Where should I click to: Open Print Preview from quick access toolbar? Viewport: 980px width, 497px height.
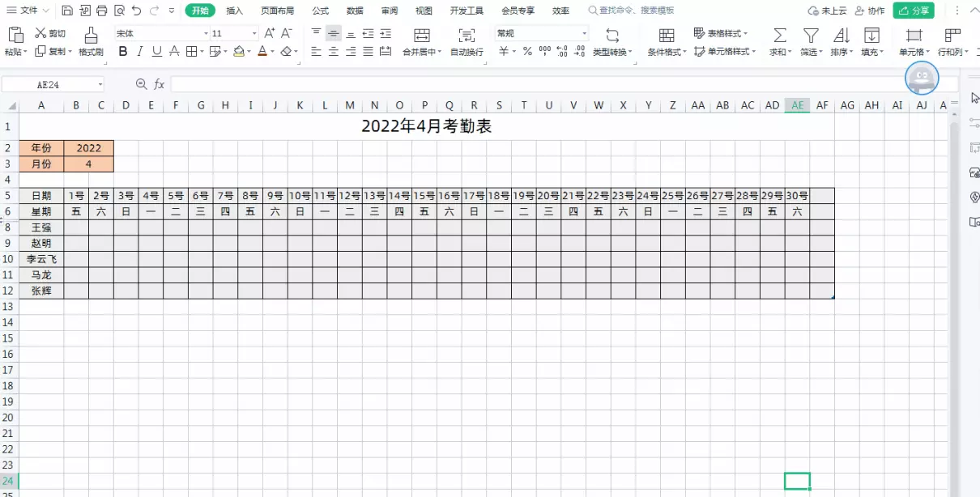click(x=119, y=11)
